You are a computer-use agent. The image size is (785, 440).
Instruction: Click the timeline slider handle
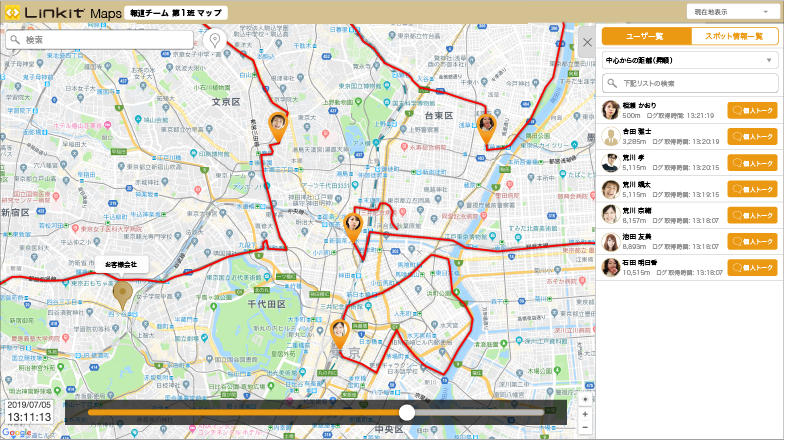click(x=407, y=412)
